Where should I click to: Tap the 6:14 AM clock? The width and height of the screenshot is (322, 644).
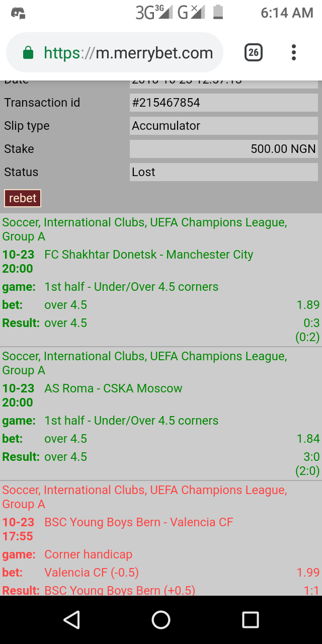click(x=287, y=13)
